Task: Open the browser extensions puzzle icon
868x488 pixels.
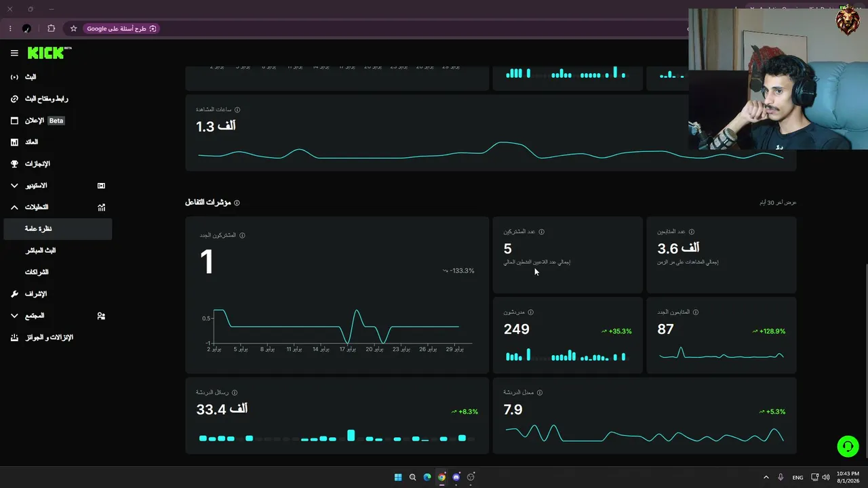Action: (x=52, y=28)
